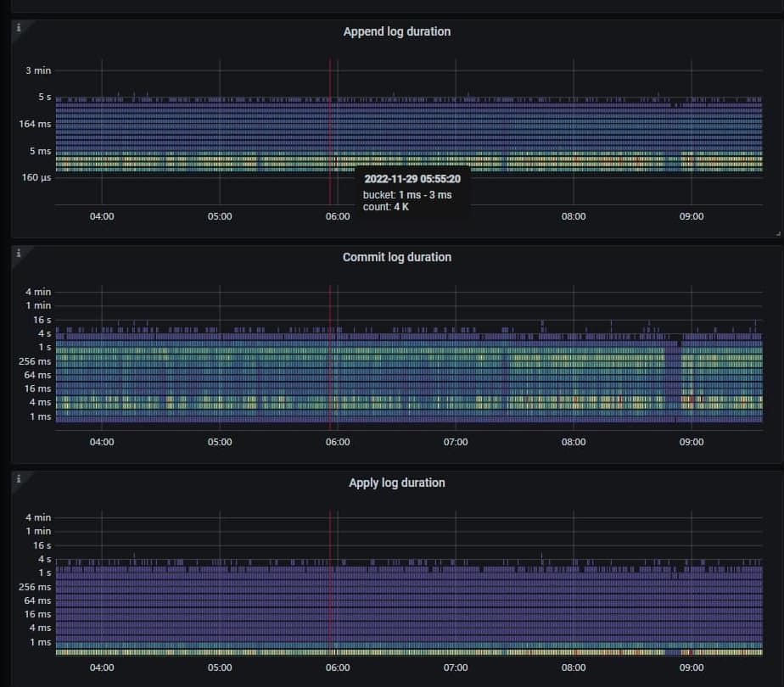Open the Append log duration panel title menu
This screenshot has width=784, height=687.
[396, 31]
